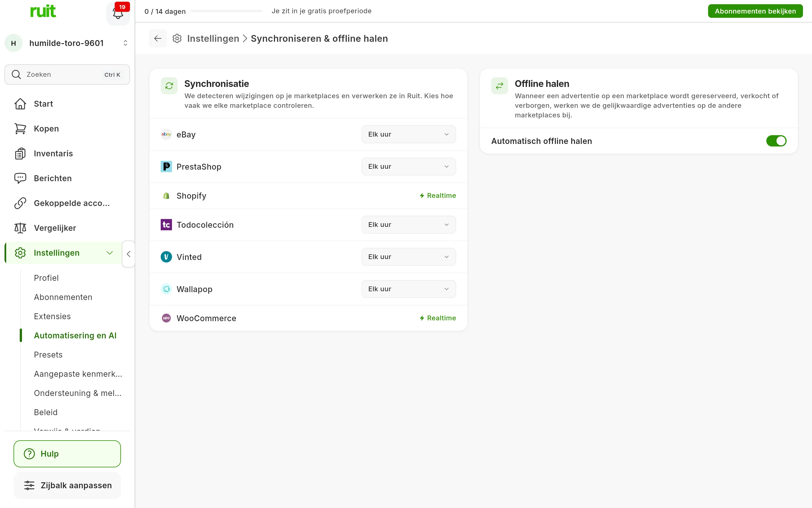The height and width of the screenshot is (508, 812).
Task: Click the ruit logo
Action: [x=43, y=11]
